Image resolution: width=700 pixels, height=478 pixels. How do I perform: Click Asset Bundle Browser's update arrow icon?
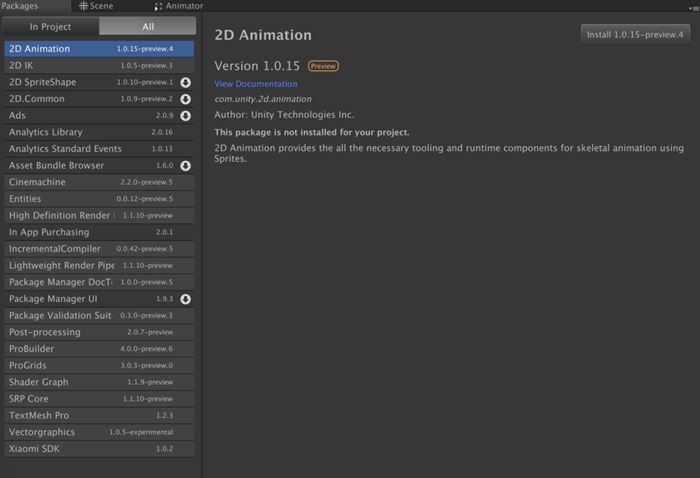click(186, 166)
